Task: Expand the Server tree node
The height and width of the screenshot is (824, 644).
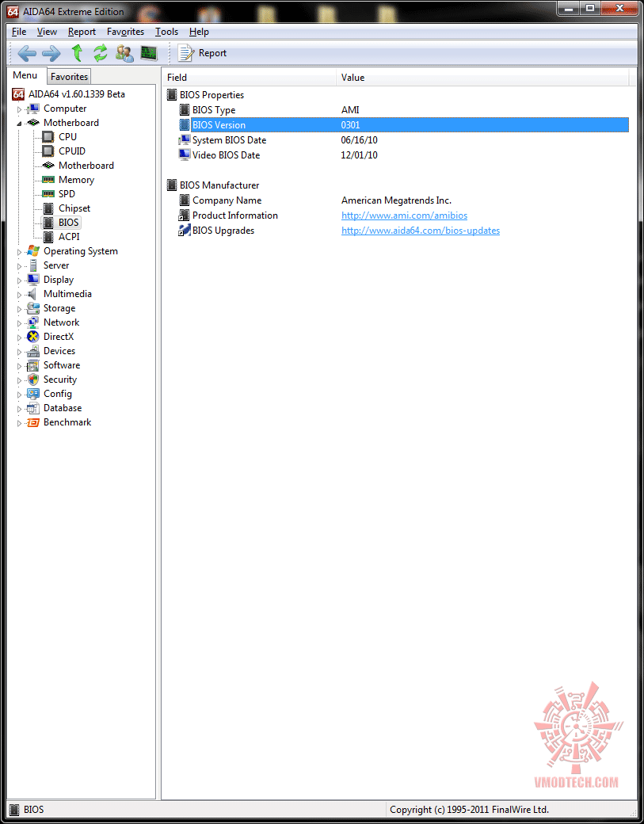Action: pyautogui.click(x=20, y=266)
